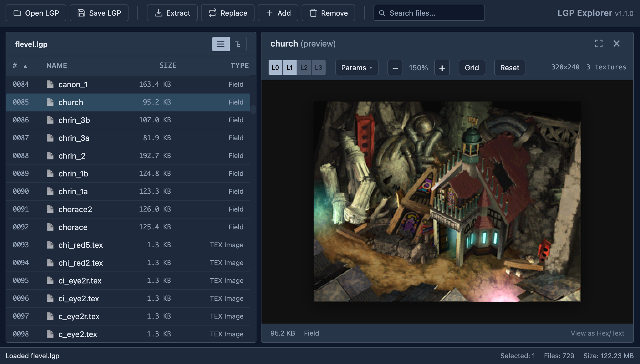Focus the Search files field

429,13
